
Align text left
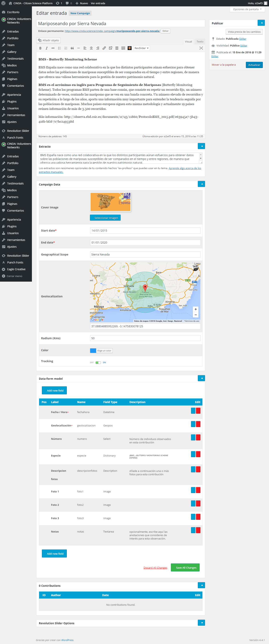[x=85, y=48]
